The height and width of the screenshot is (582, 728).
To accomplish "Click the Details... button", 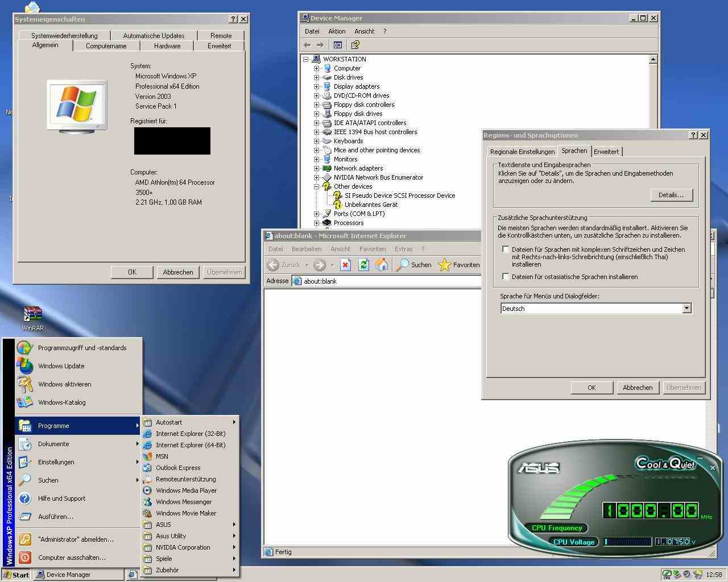I will click(x=671, y=195).
